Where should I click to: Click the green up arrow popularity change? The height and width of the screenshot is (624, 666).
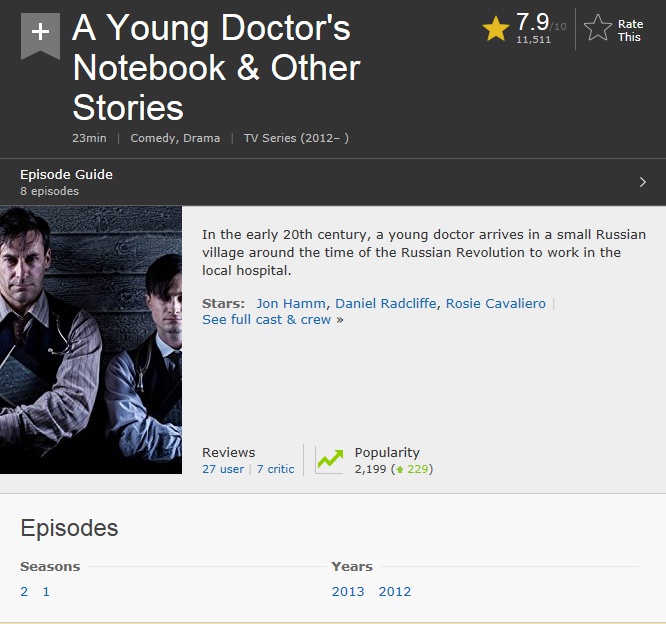click(399, 469)
